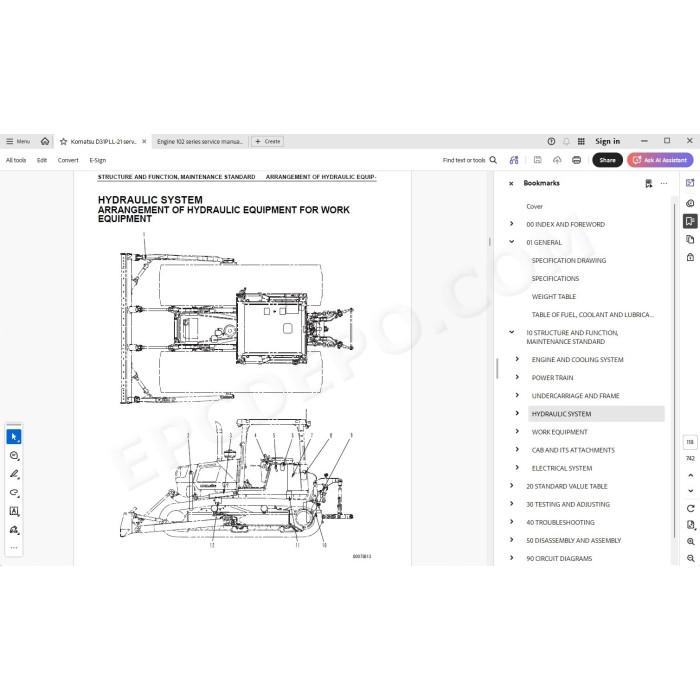Expand ENGINE AND COOLING SYSTEM bookmark

point(517,359)
